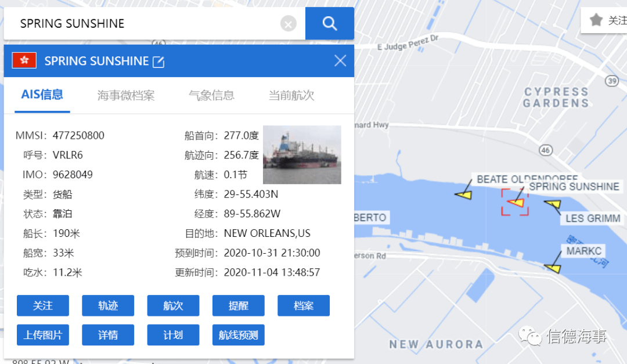This screenshot has height=364, width=627.
Task: Switch to the AIS信息 tab
Action: (x=42, y=95)
